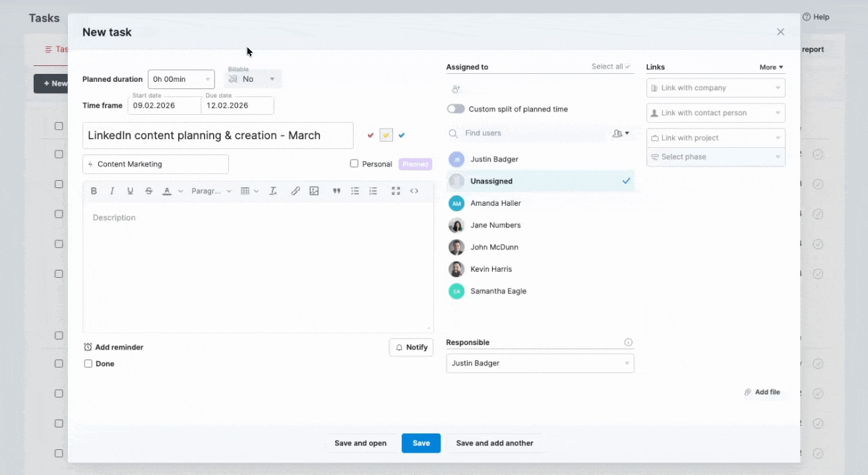Set priority with the red checkmark
868x475 pixels.
(x=371, y=135)
